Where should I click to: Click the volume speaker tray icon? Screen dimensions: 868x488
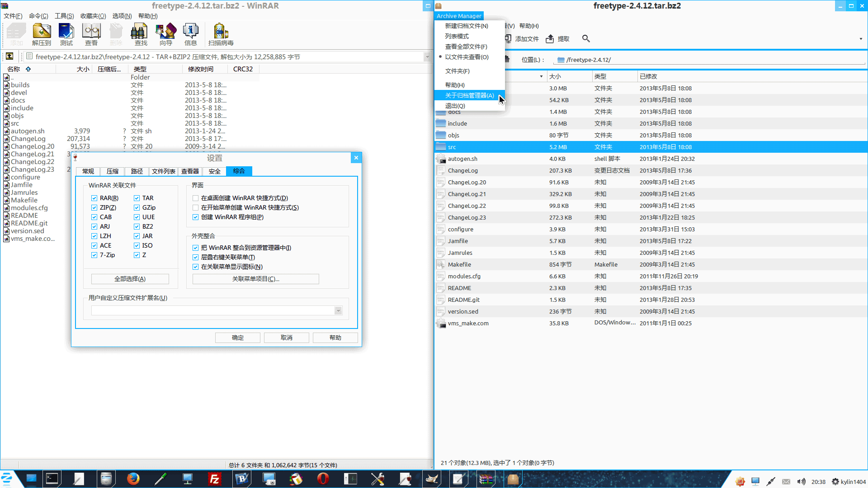pyautogui.click(x=801, y=482)
